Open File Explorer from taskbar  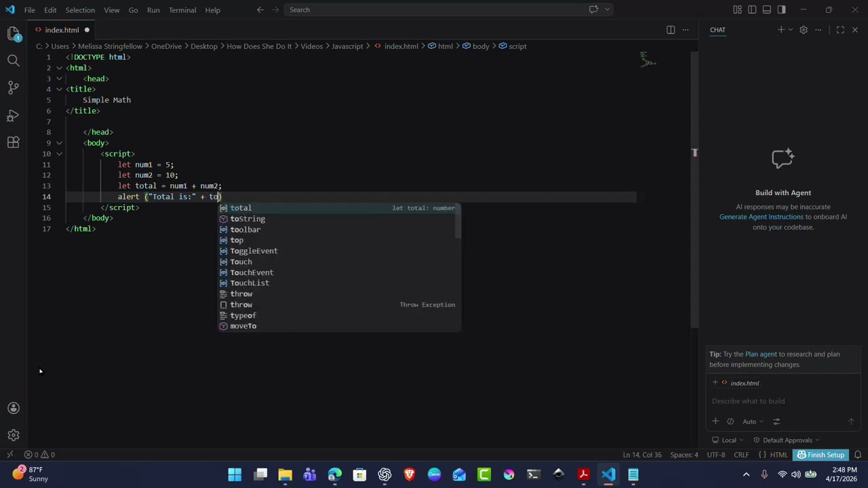(285, 474)
